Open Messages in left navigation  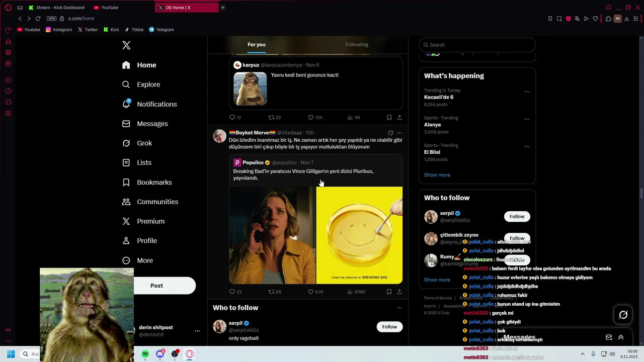point(145,124)
